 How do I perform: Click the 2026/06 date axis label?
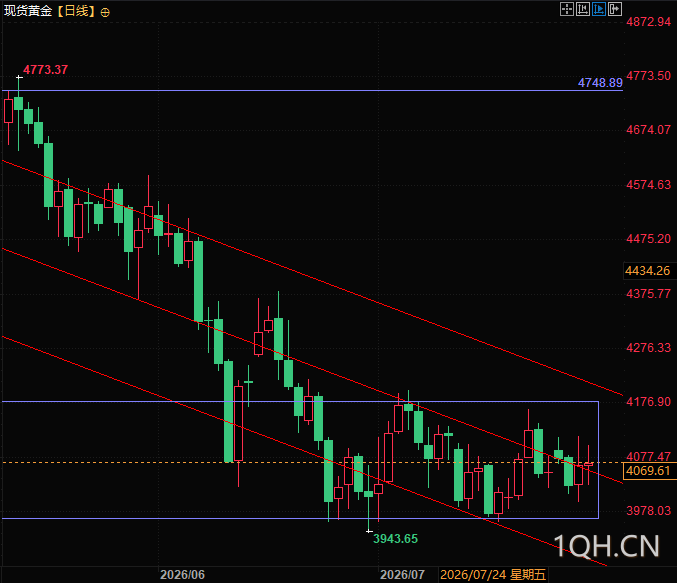coord(182,575)
